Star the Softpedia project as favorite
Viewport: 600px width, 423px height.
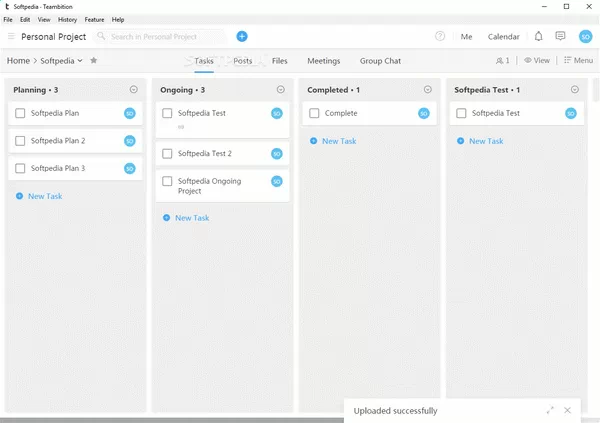coord(94,61)
